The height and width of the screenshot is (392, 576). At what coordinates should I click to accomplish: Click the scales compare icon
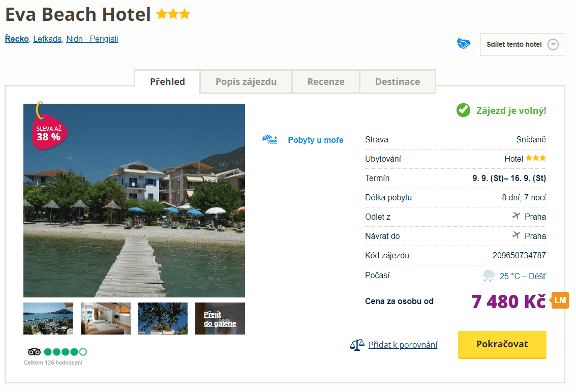pyautogui.click(x=357, y=345)
